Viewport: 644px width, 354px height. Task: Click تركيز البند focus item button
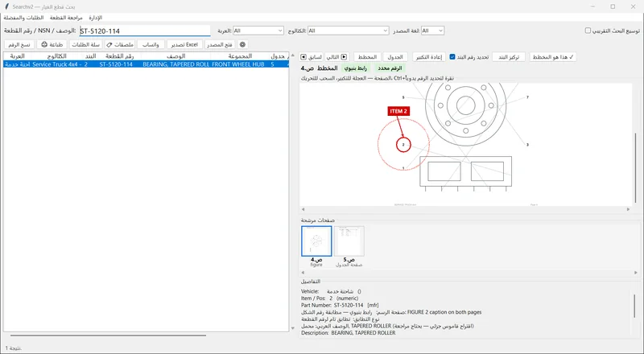[x=509, y=57]
